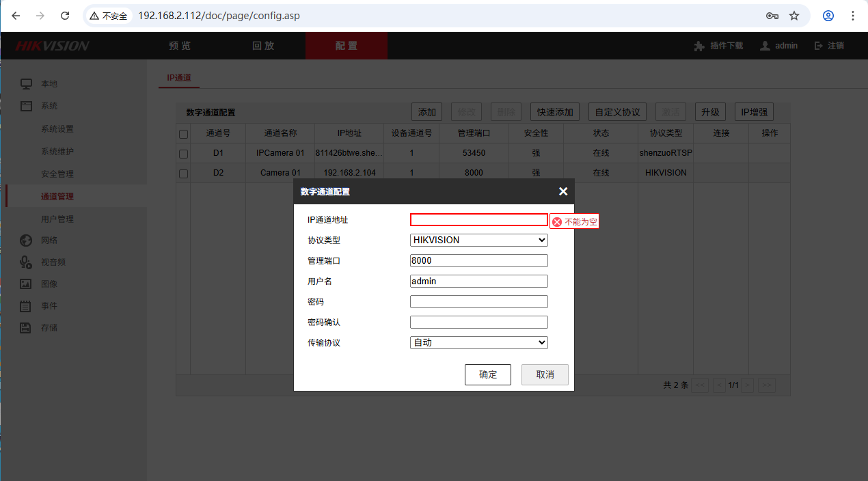Click the Video/Audio microphone icon
This screenshot has width=868, height=481.
click(x=26, y=262)
